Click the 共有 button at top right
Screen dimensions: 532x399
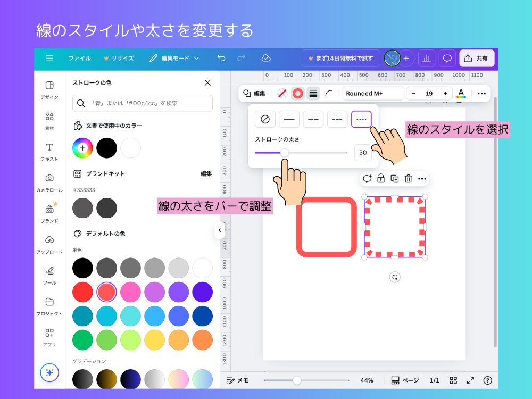pyautogui.click(x=477, y=58)
